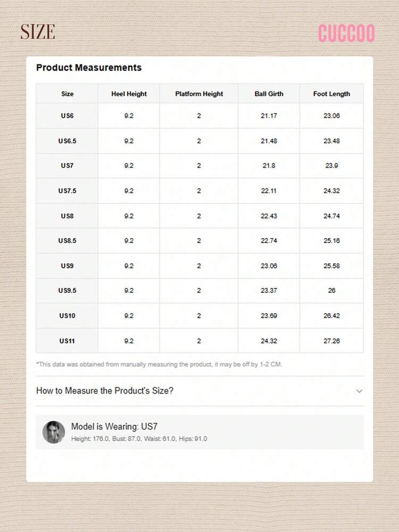Click the "Model is Wearing: US7" text
Image resolution: width=399 pixels, height=532 pixels.
pos(114,427)
